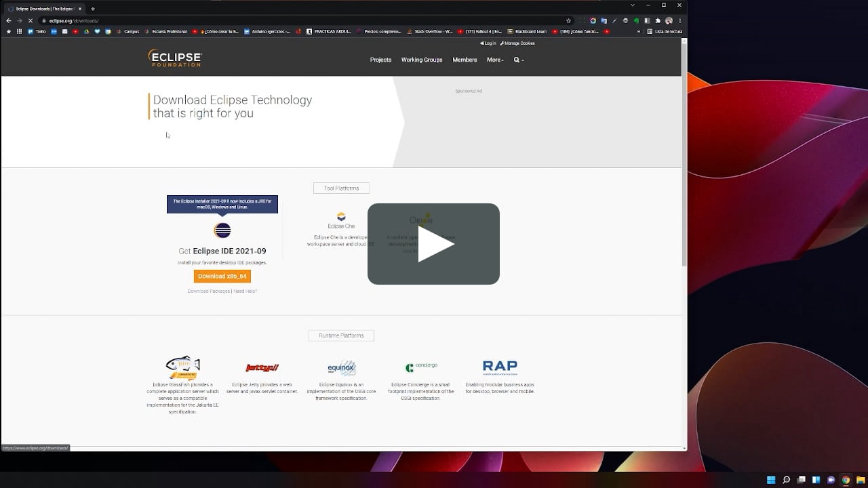Image resolution: width=868 pixels, height=488 pixels.
Task: Click the Eclipse Foundation logo
Action: [x=175, y=58]
